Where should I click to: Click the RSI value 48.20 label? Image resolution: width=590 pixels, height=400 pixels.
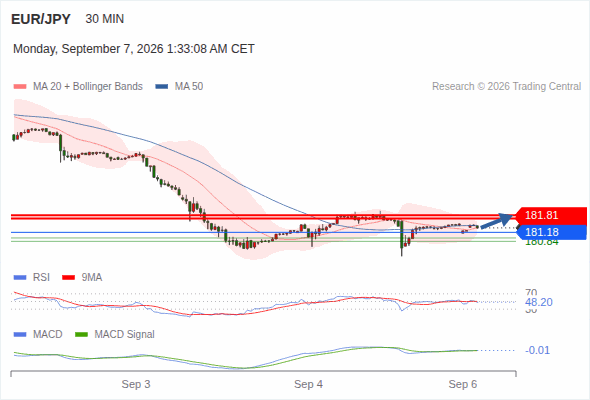click(539, 302)
